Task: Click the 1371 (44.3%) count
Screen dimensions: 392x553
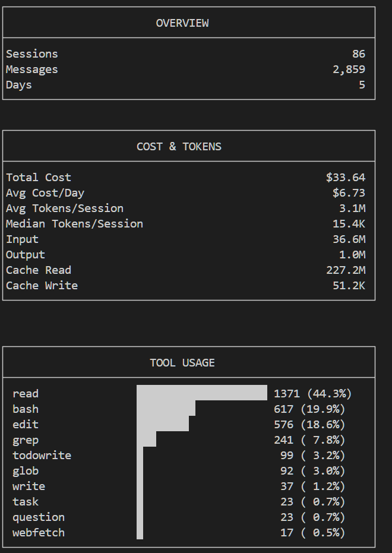Action: click(x=313, y=394)
